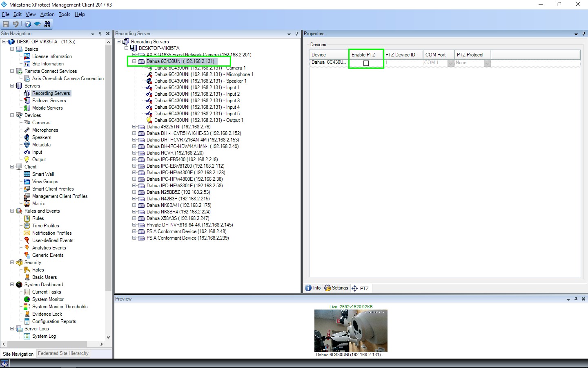Enable PTZ checkbox for the Dahua device
This screenshot has width=588, height=368.
click(x=366, y=63)
